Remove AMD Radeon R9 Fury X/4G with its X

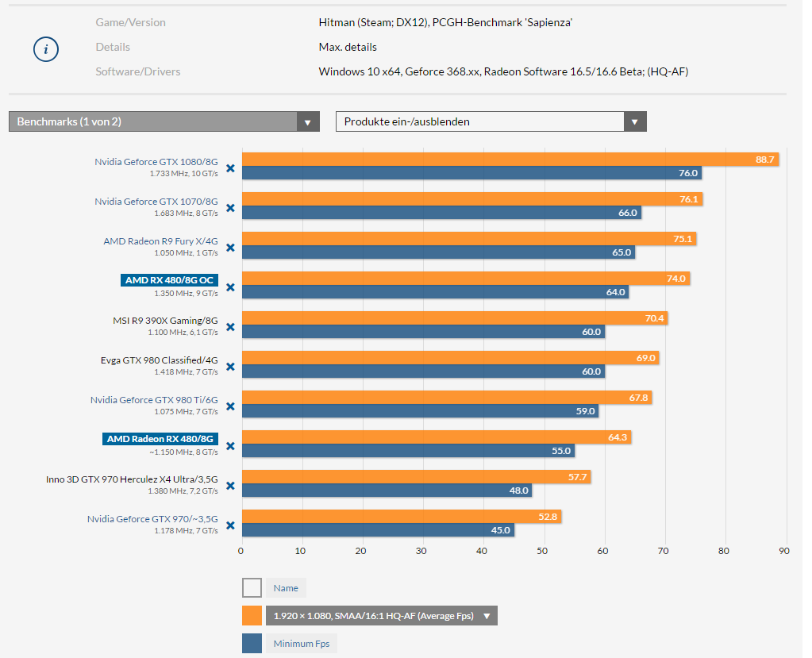tap(230, 248)
